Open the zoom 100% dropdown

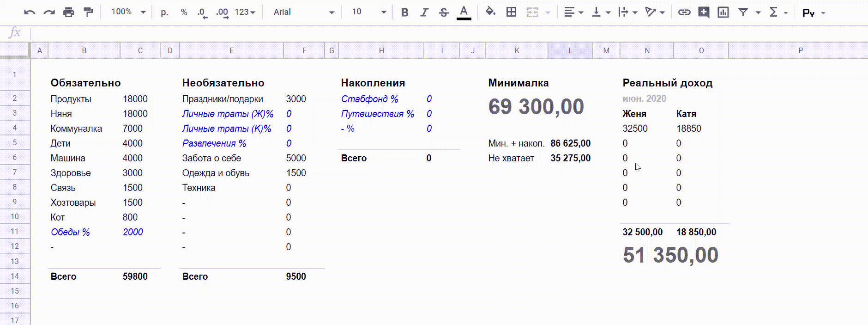(128, 12)
